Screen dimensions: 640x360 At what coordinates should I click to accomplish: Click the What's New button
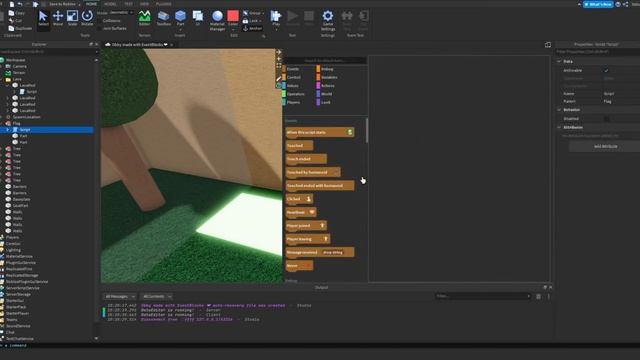598,4
